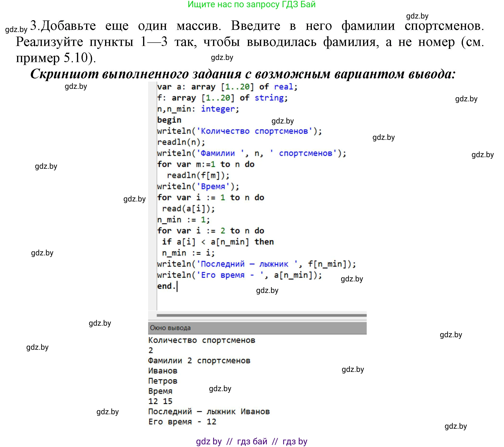
Task: Click the first for loop line
Action: tap(206, 164)
